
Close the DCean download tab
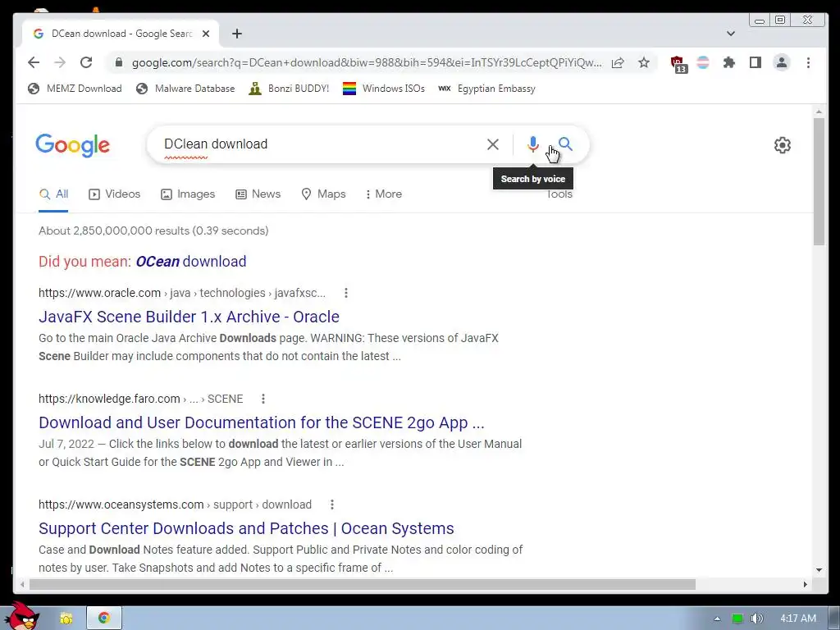(x=206, y=34)
